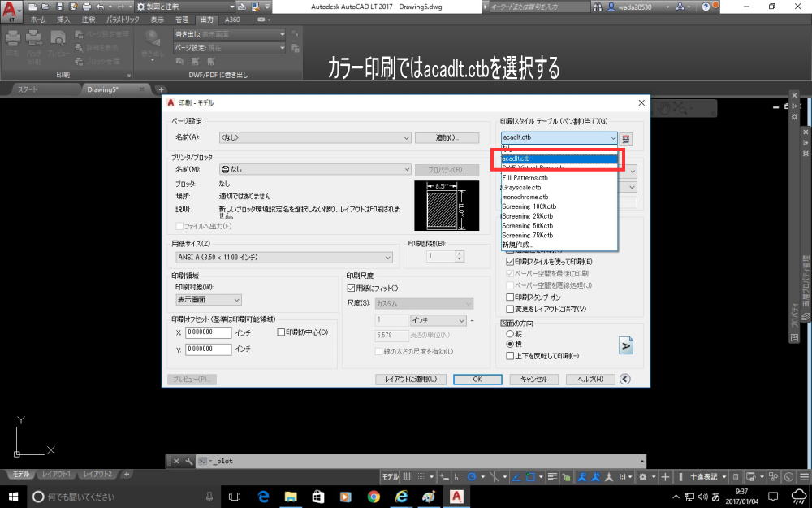Click the Save As icon in quick access toolbar
The image size is (812, 508).
73,7
